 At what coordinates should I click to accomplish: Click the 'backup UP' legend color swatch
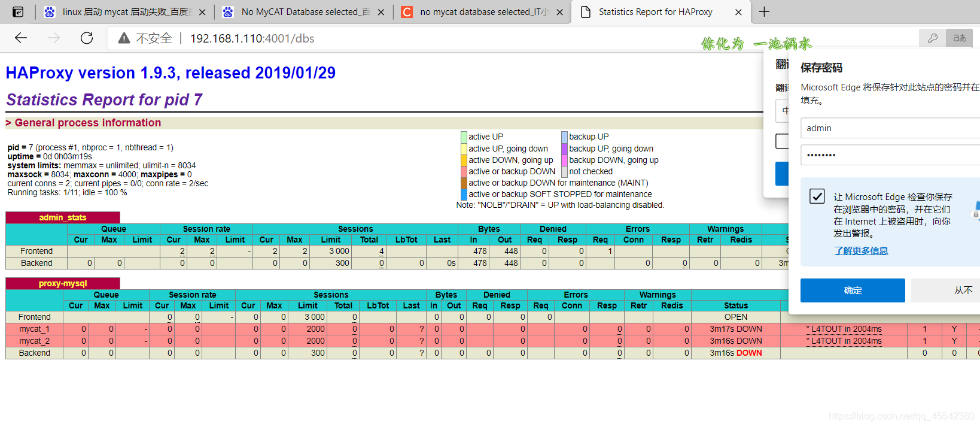click(x=564, y=137)
